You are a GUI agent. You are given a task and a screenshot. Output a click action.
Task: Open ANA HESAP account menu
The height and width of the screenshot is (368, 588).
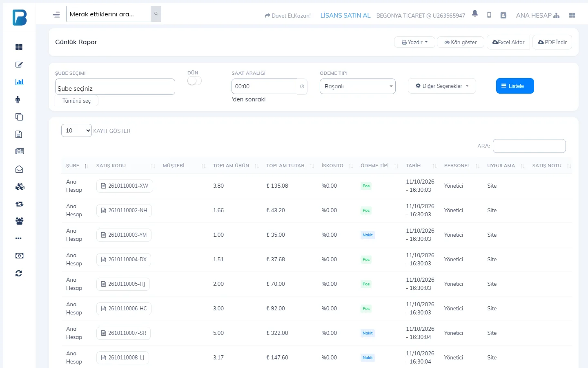pos(538,16)
